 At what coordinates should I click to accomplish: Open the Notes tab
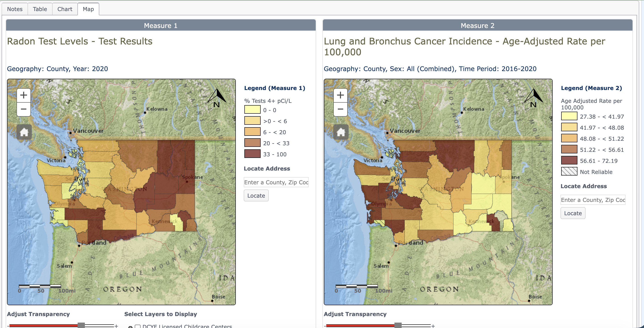15,9
